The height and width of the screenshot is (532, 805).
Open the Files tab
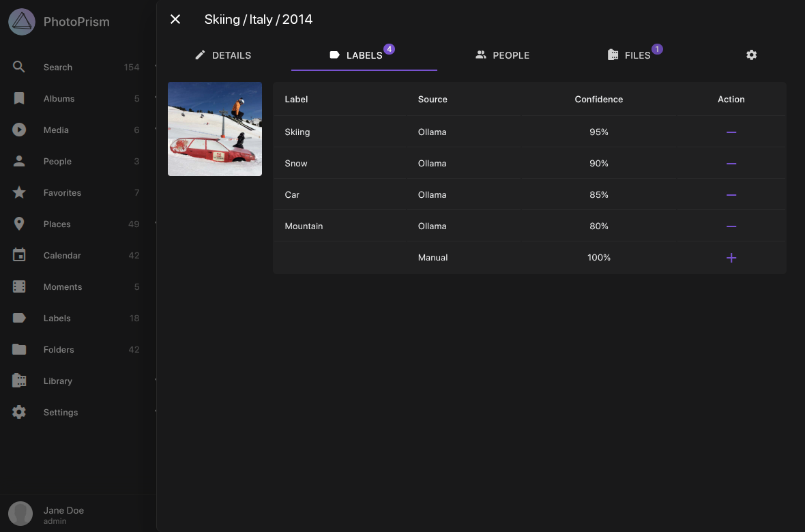[630, 55]
